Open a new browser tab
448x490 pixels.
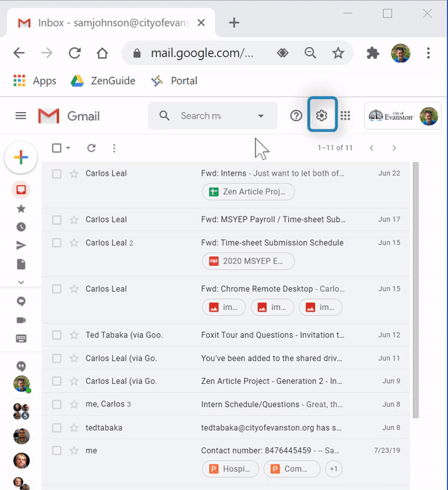point(234,22)
